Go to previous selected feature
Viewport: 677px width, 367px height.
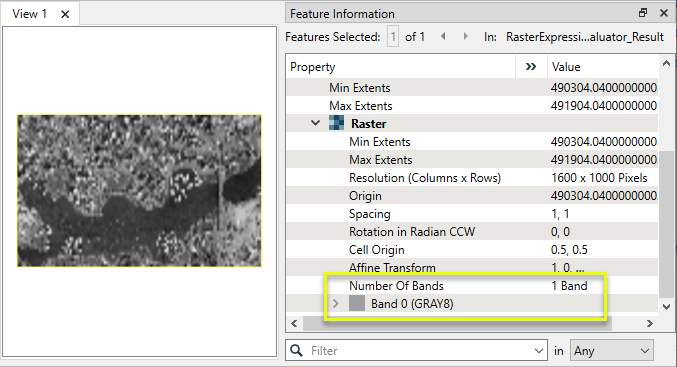pyautogui.click(x=443, y=37)
